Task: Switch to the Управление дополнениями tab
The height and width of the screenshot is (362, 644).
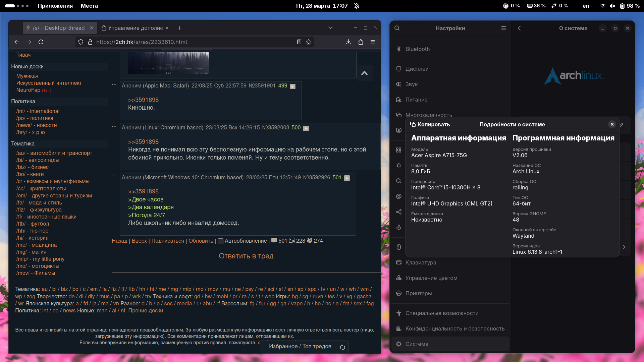Action: point(136,28)
